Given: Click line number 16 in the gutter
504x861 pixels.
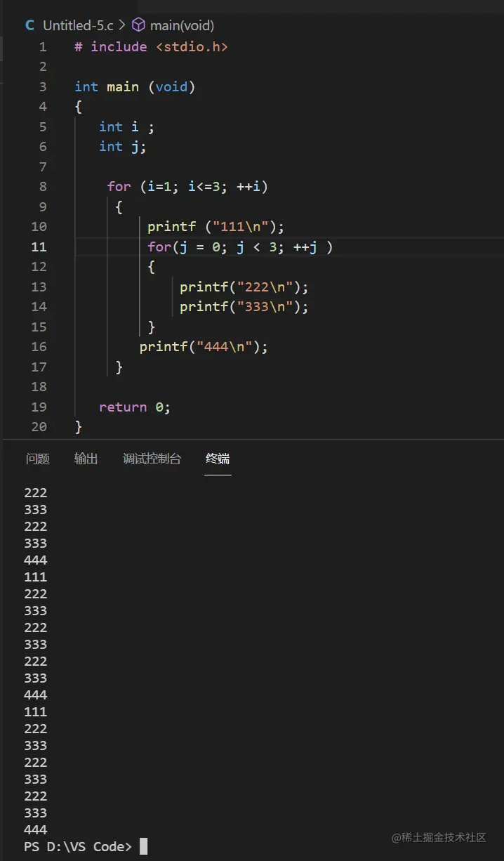Looking at the screenshot, I should 39,347.
